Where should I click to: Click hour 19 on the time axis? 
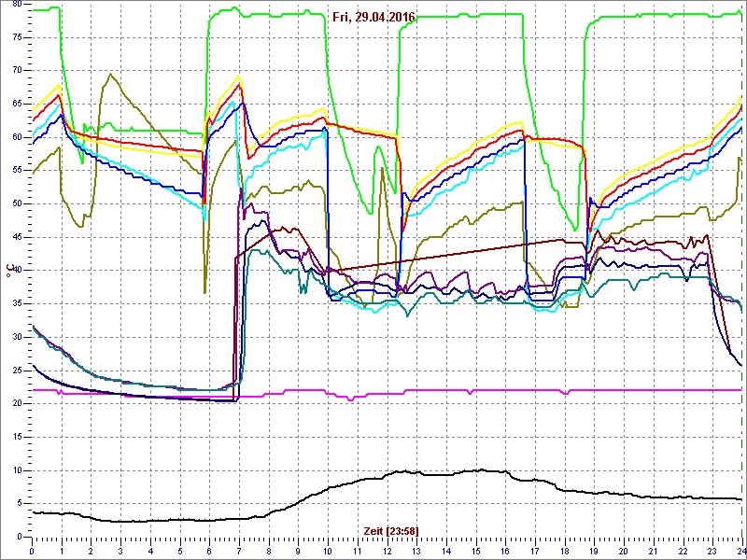(x=594, y=550)
